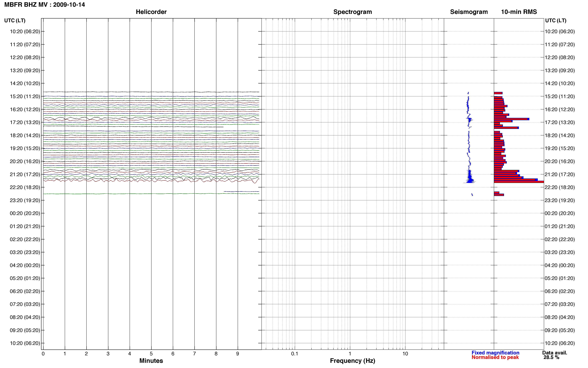Click the 'Normalised to peak' legend text
Image resolution: width=588 pixels, height=368 pixels.
tap(495, 357)
